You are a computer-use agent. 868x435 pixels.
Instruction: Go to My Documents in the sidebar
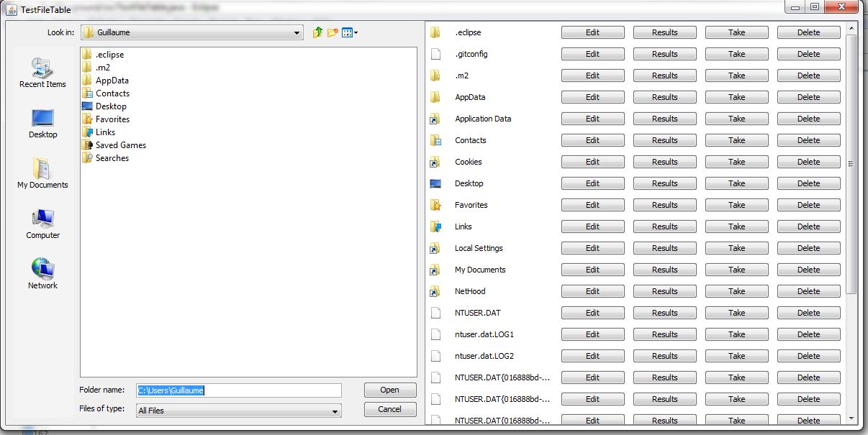click(x=42, y=174)
